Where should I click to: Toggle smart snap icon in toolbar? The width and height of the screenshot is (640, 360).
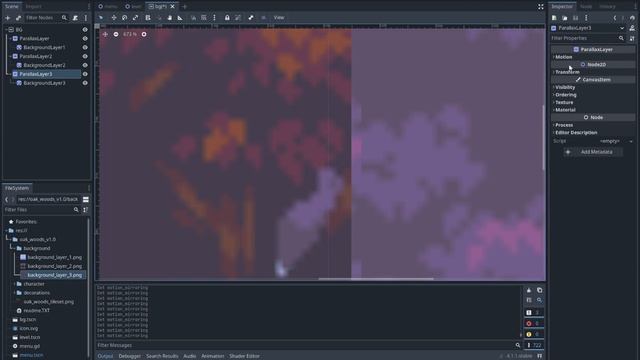click(193, 18)
